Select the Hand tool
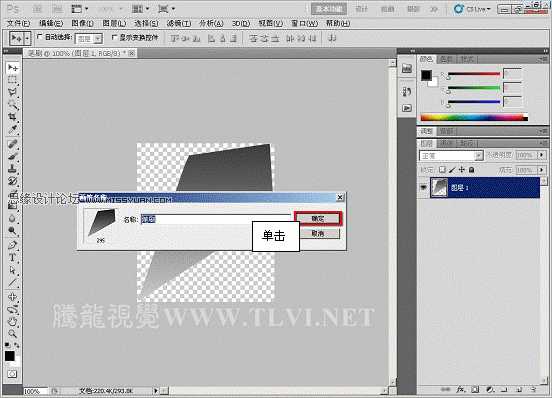The height and width of the screenshot is (398, 552). point(12,322)
